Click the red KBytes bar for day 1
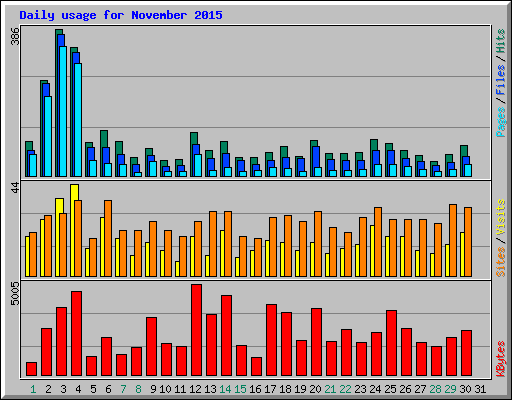This screenshot has width=512, height=400. click(32, 369)
